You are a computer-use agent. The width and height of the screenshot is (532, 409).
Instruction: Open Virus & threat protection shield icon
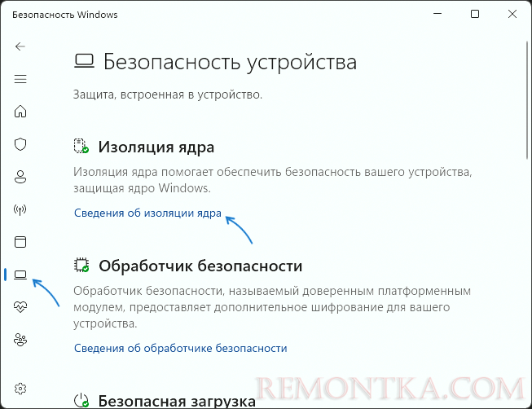(20, 144)
